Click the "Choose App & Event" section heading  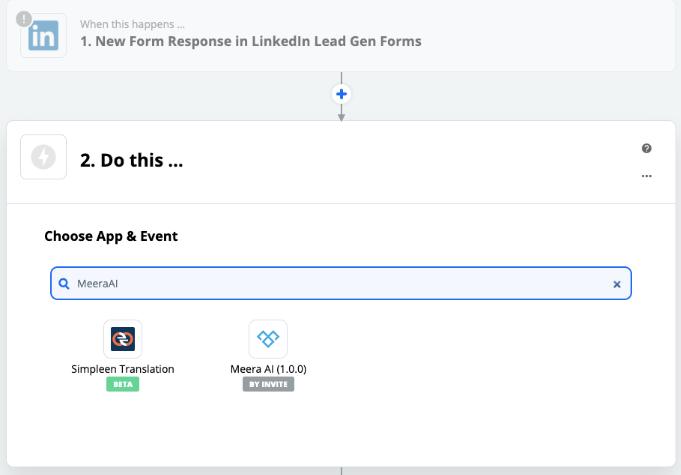click(111, 236)
